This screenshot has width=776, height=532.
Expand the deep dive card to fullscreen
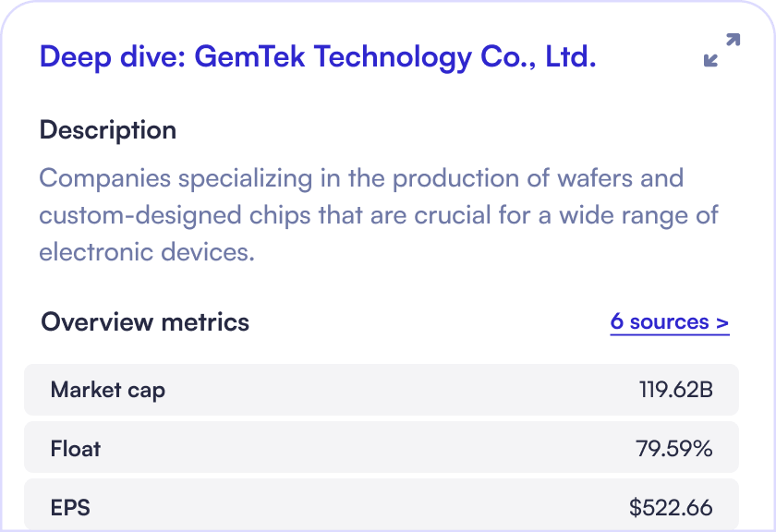[721, 50]
